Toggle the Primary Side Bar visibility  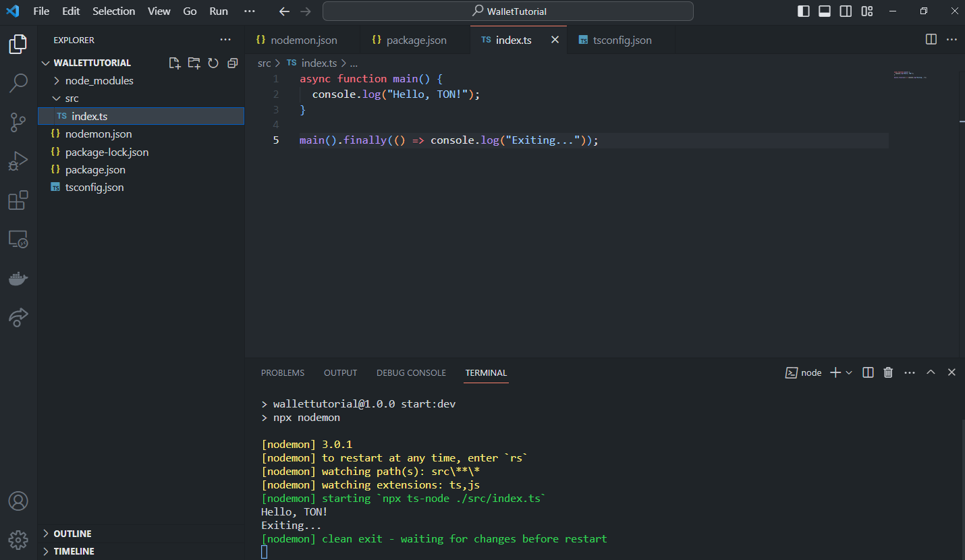(803, 11)
